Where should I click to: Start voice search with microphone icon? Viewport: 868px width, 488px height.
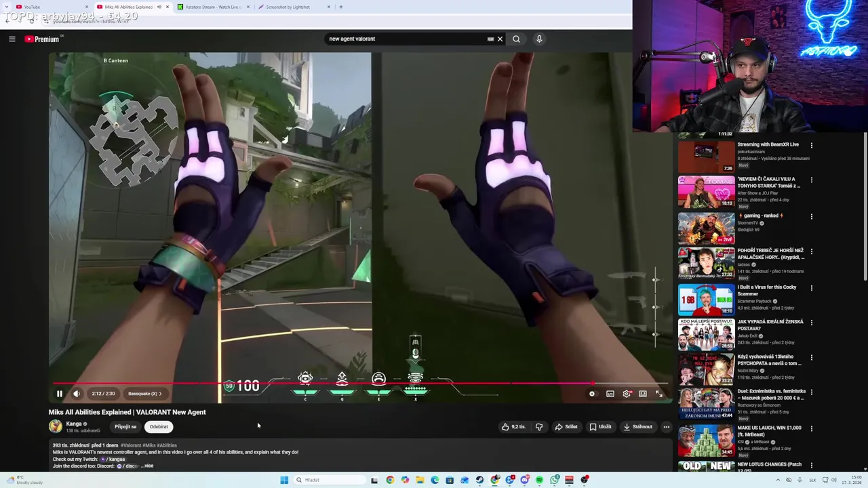point(539,39)
